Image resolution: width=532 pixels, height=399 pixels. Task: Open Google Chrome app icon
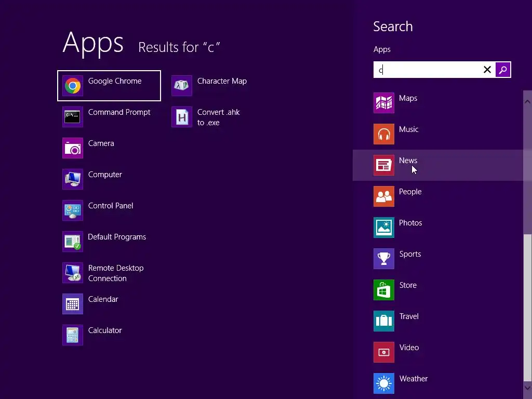(x=73, y=86)
